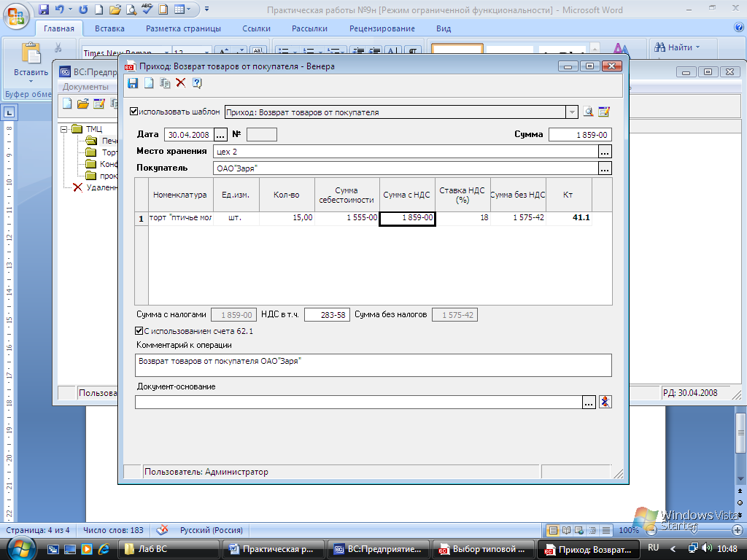Image resolution: width=747 pixels, height=560 pixels.
Task: Open the Рецензирование ribbon tab
Action: click(x=382, y=28)
